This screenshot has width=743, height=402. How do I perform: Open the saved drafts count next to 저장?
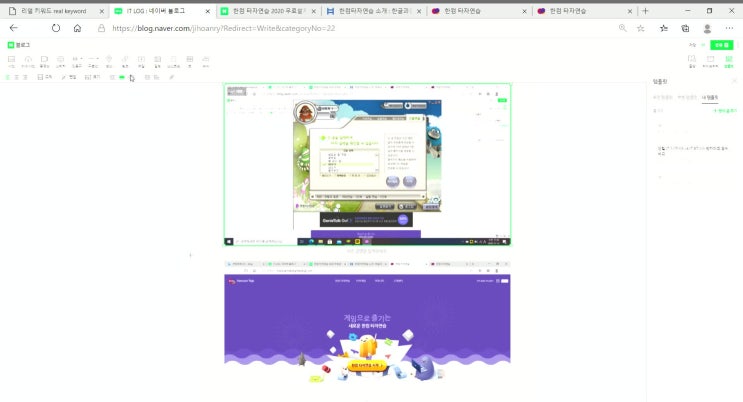pos(703,45)
